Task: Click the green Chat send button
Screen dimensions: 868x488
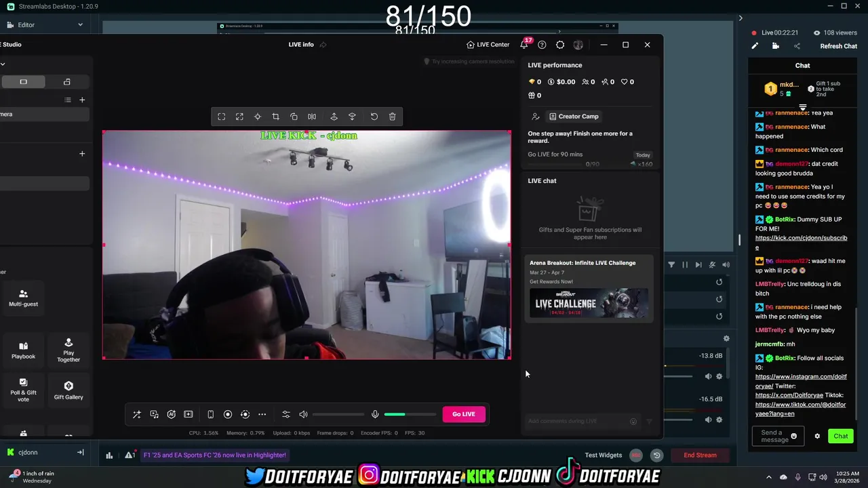Action: 841,436
